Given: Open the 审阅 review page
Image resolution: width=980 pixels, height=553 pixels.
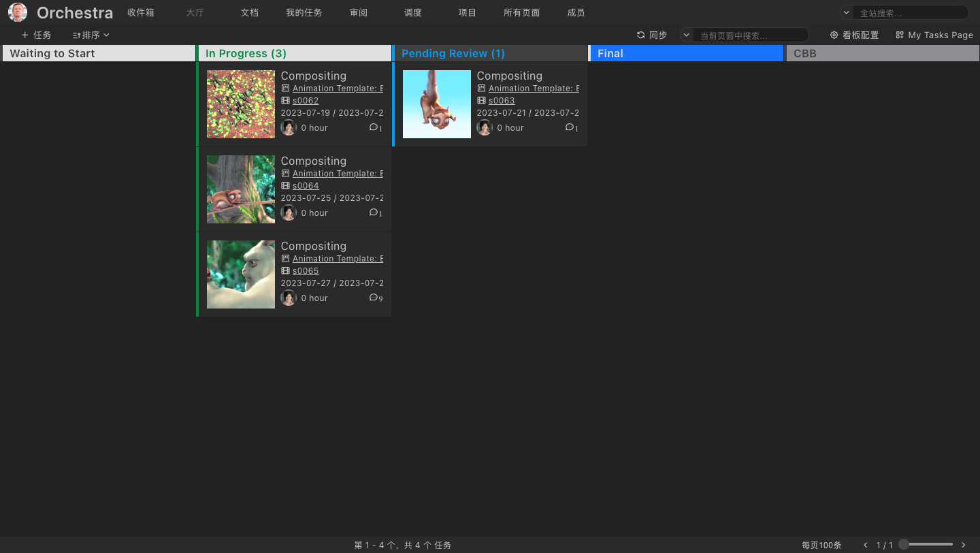Looking at the screenshot, I should (x=359, y=13).
